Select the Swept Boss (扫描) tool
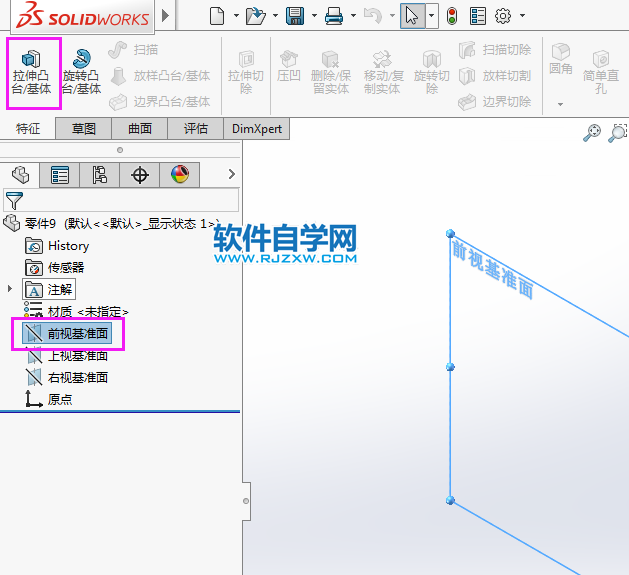This screenshot has height=575, width=629. 134,50
